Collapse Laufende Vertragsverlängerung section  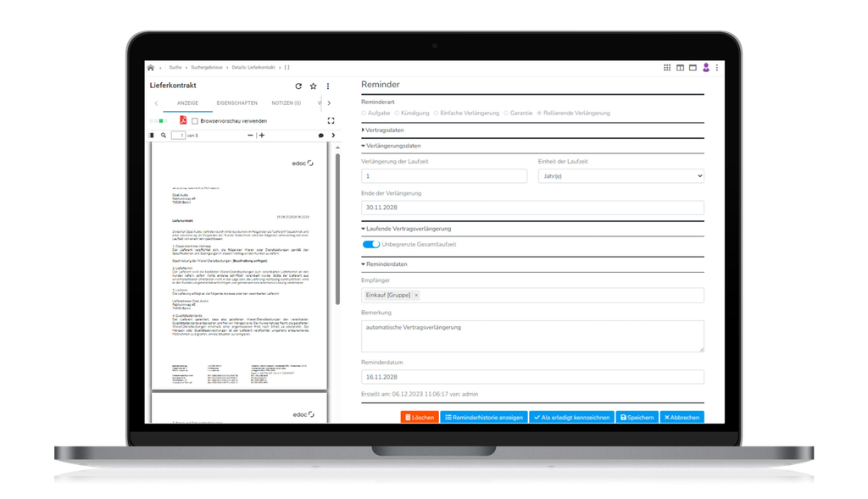tap(406, 229)
